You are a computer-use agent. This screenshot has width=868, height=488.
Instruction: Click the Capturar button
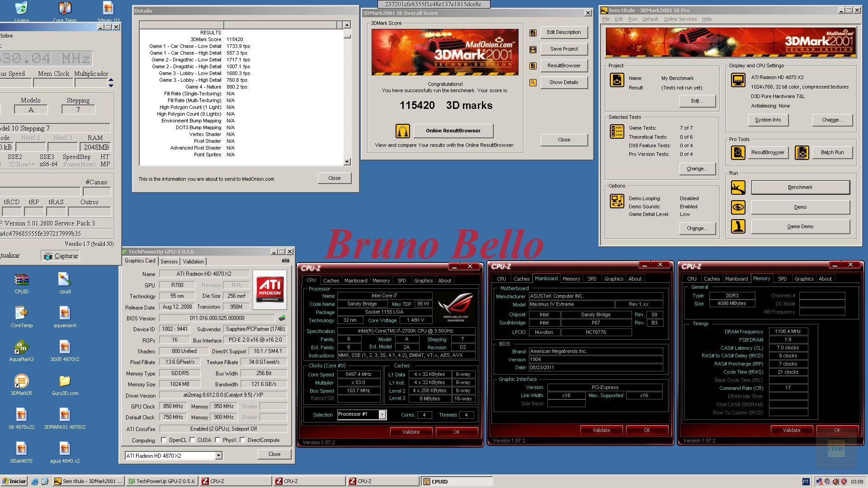coord(60,256)
